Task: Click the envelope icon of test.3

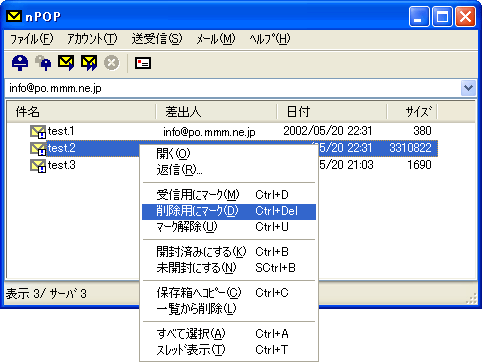Action: tap(38, 166)
